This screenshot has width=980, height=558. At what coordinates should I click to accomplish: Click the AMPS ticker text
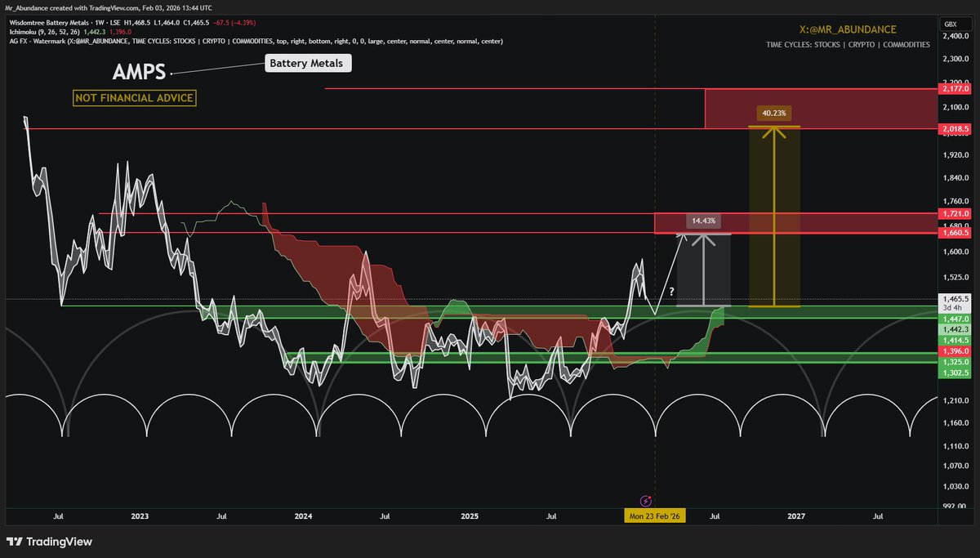(x=139, y=72)
